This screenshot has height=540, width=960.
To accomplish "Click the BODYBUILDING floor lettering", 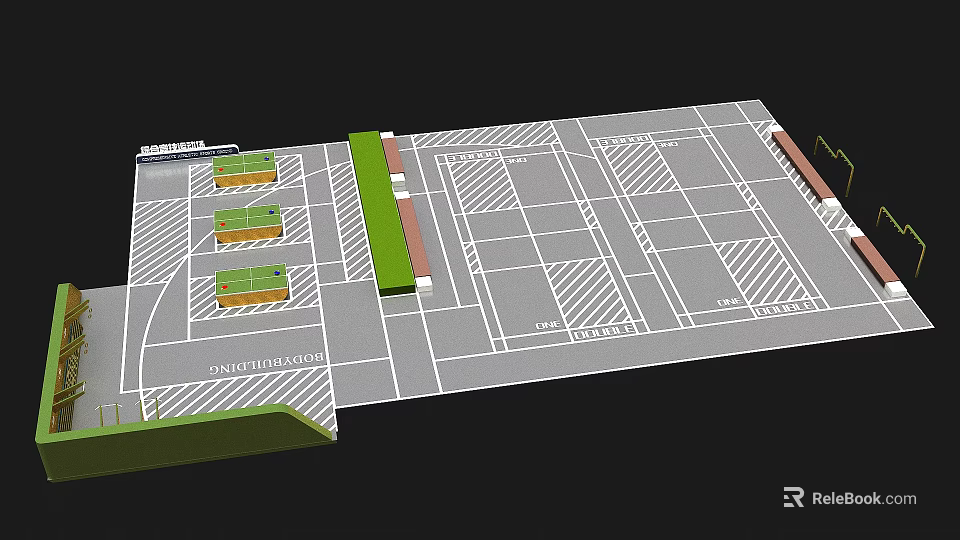I will [266, 363].
